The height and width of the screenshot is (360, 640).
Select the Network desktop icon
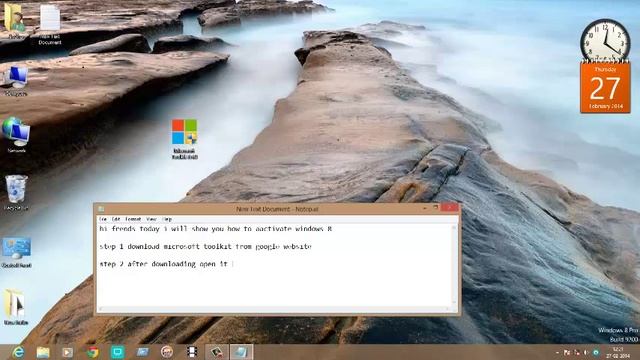click(x=16, y=135)
